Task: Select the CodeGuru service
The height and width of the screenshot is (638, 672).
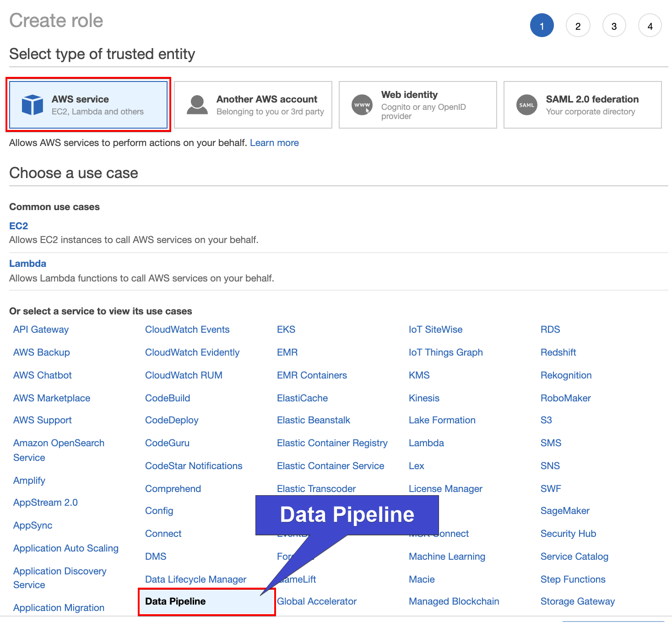Action: coord(167,443)
